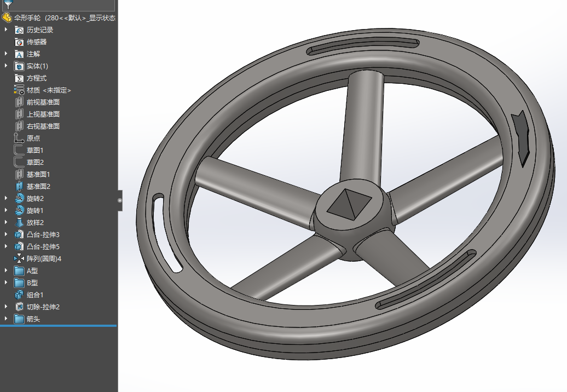Viewport: 567px width, 392px height.
Task: Click the 原点 origin icon
Action: coord(19,138)
